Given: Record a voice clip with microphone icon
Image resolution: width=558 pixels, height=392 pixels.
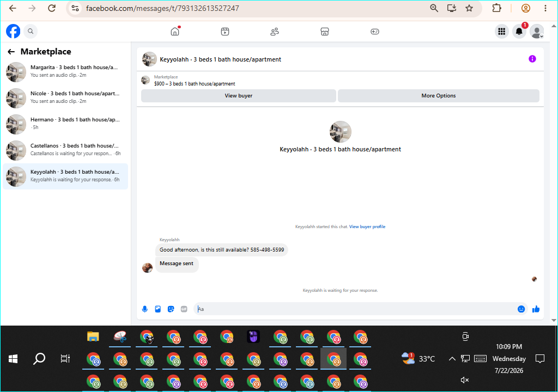Looking at the screenshot, I should click(145, 309).
